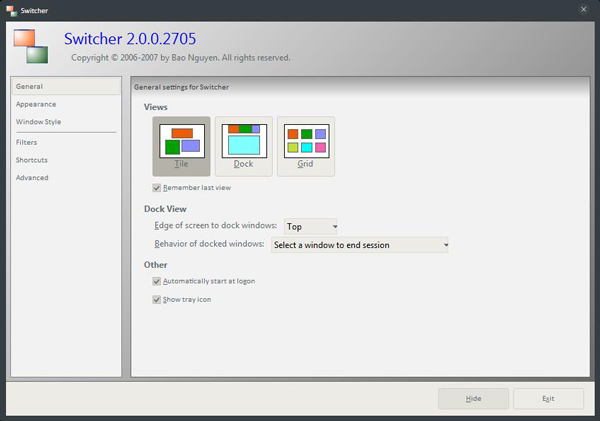
Task: Open the General settings page
Action: [x=66, y=86]
